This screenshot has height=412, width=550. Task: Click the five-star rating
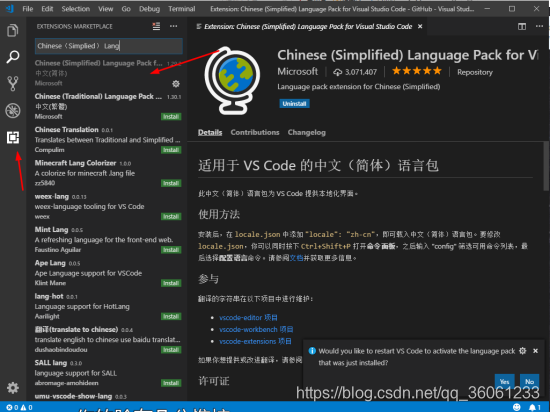coord(417,71)
